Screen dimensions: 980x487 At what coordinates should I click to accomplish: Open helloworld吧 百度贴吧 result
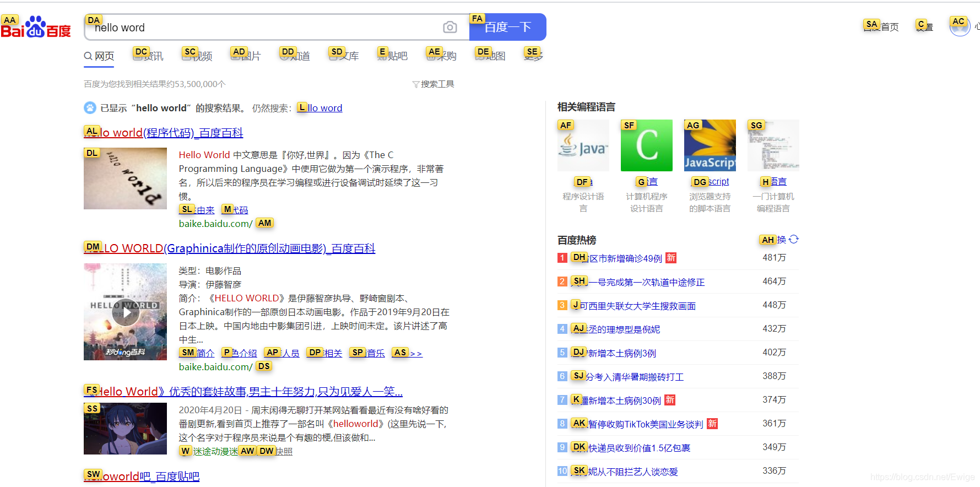point(142,477)
